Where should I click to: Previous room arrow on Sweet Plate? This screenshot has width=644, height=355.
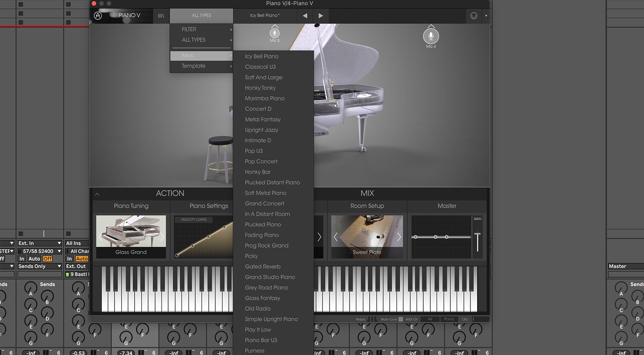tap(335, 237)
